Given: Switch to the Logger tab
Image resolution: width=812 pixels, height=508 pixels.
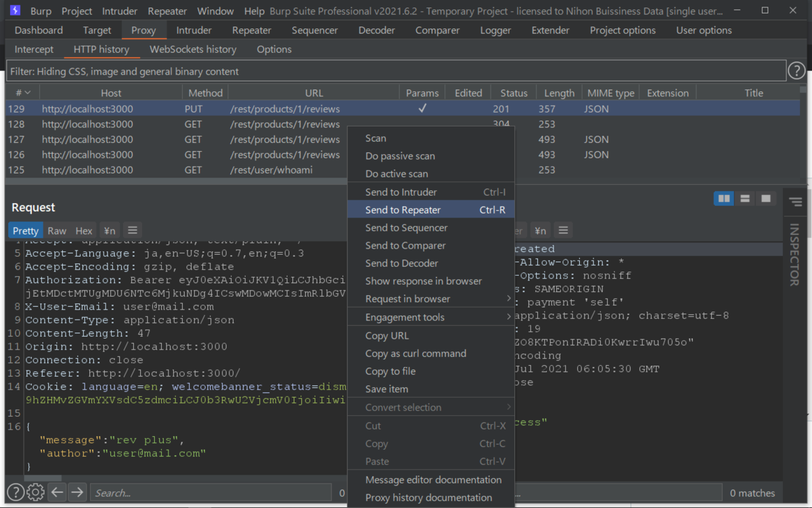Looking at the screenshot, I should [495, 30].
